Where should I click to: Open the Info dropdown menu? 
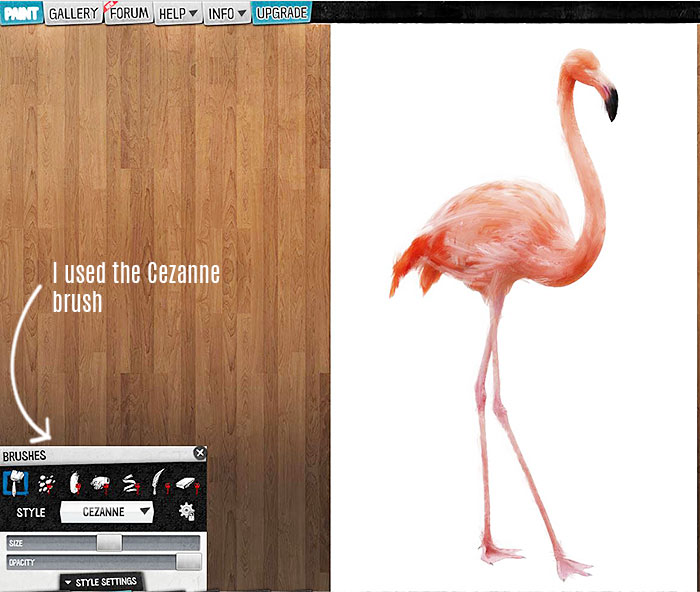click(227, 14)
